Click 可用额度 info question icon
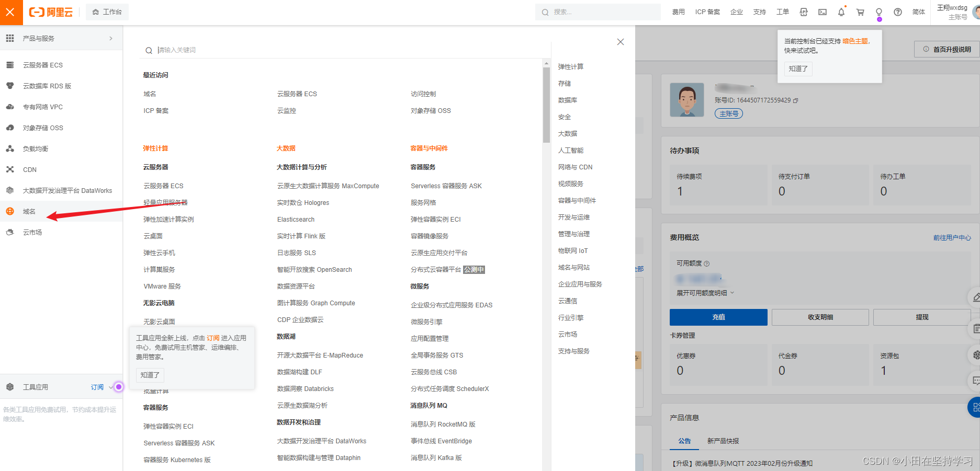This screenshot has height=471, width=980. [707, 263]
